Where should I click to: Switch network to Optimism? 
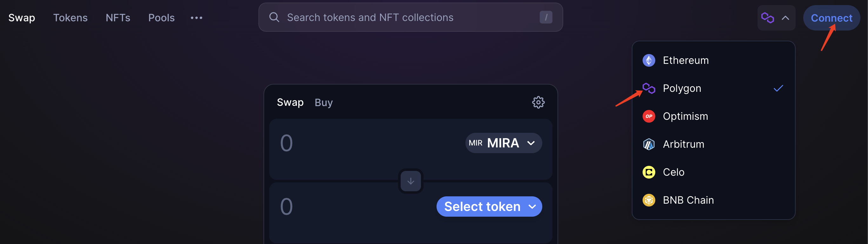(x=713, y=116)
